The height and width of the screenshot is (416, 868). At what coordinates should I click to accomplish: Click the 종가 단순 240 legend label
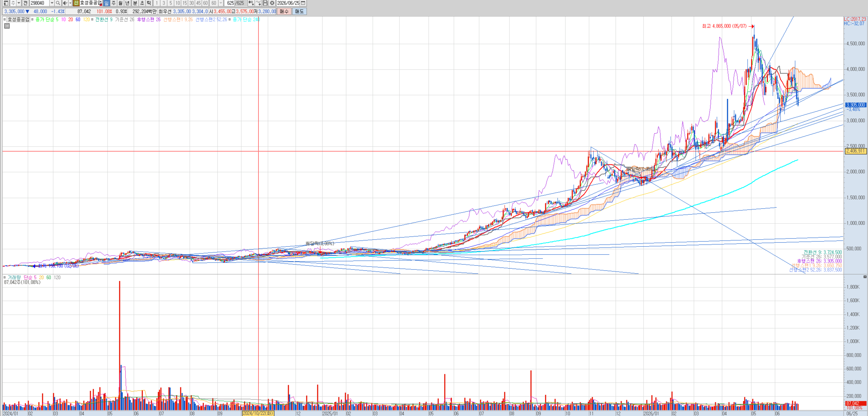tap(246, 19)
